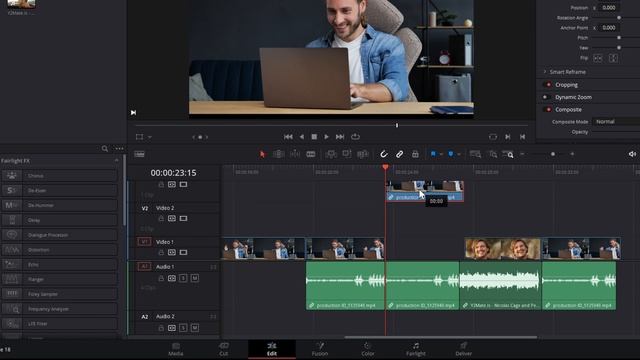This screenshot has width=640, height=360.
Task: Play the timeline forward
Action: (x=326, y=137)
